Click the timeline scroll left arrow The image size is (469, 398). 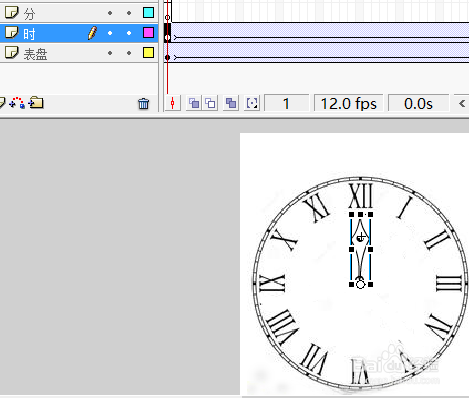pyautogui.click(x=462, y=103)
